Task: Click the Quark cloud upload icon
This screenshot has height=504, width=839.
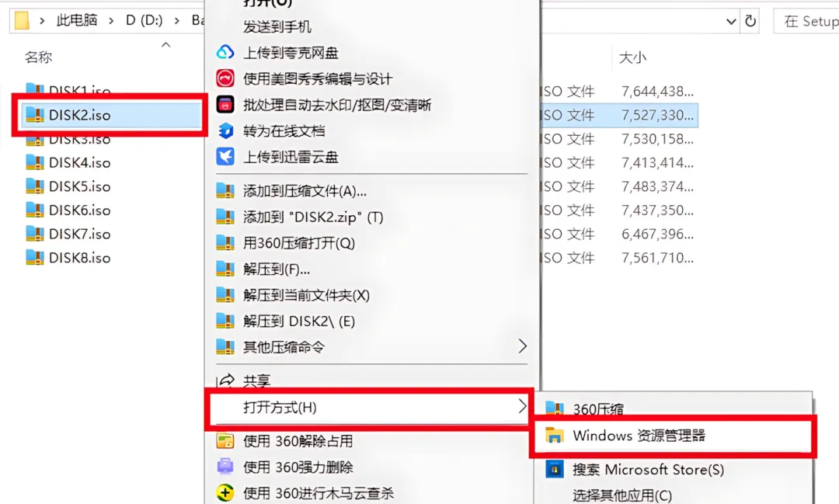Action: pyautogui.click(x=225, y=52)
